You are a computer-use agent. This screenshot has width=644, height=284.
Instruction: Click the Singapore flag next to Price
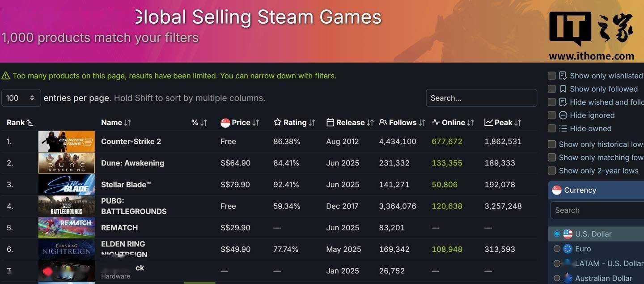click(x=225, y=123)
